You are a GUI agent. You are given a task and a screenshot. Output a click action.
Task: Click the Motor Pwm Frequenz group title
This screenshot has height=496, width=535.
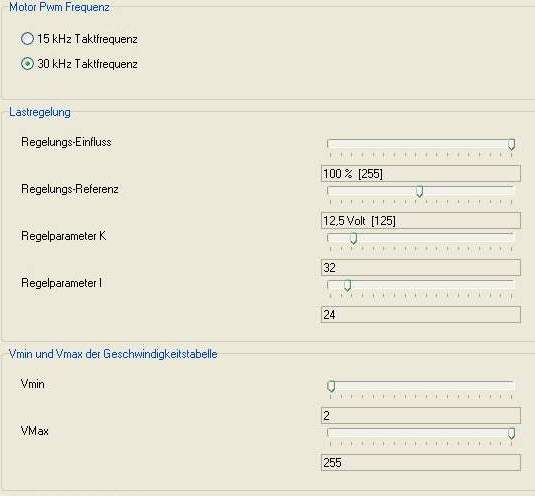click(x=59, y=7)
